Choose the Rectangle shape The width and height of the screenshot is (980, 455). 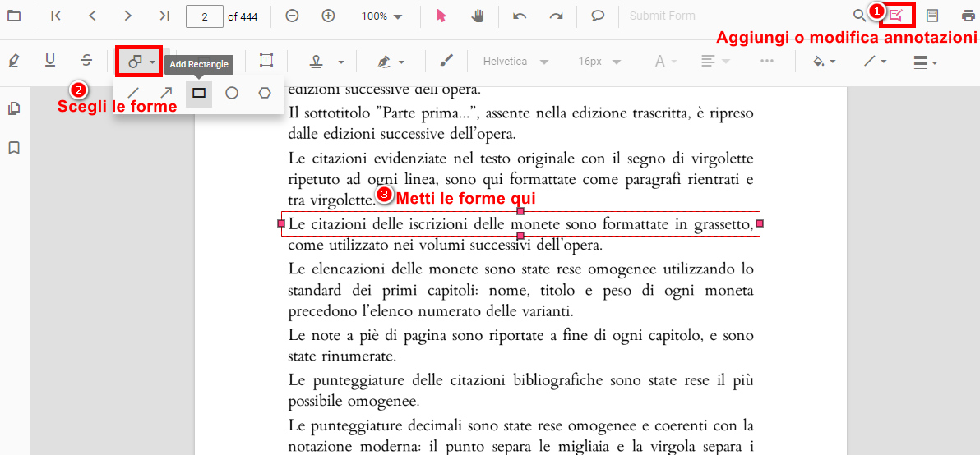point(199,93)
